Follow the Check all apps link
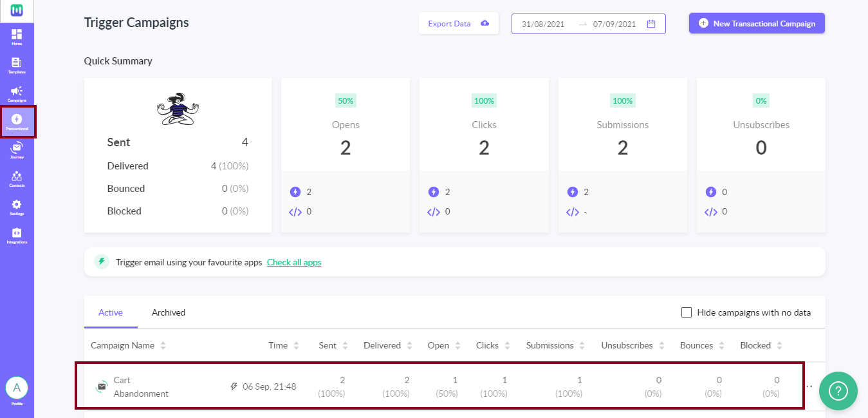868x418 pixels. (294, 262)
